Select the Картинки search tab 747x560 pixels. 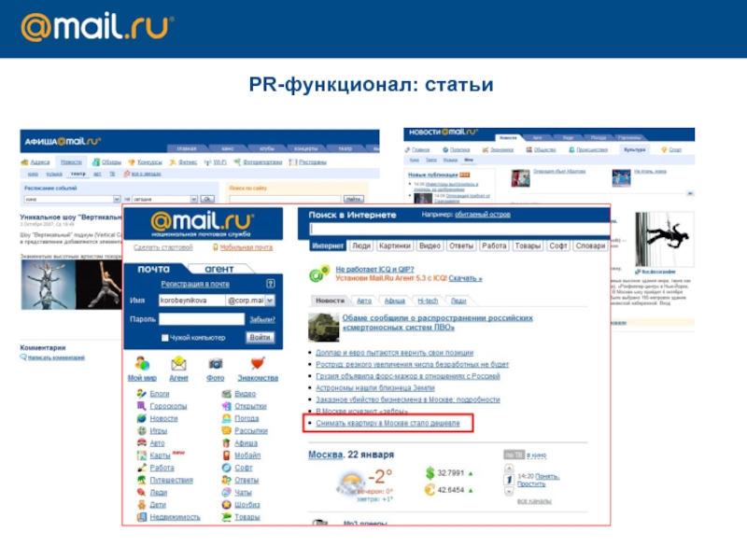tap(395, 245)
